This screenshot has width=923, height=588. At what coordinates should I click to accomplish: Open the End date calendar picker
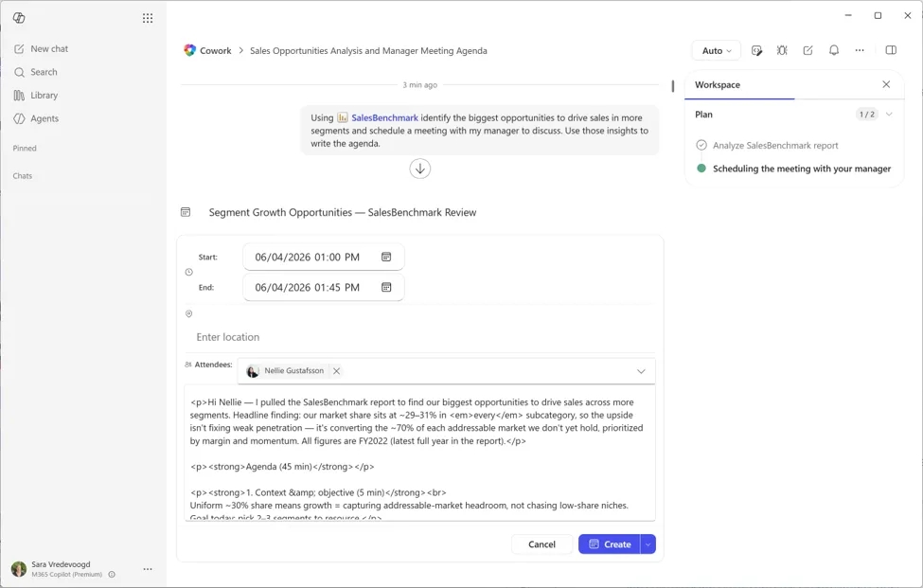386,287
